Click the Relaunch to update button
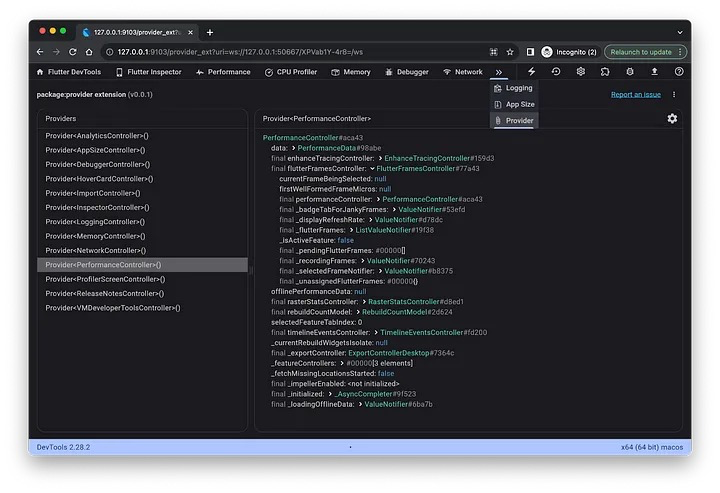720x493 pixels. (645, 52)
